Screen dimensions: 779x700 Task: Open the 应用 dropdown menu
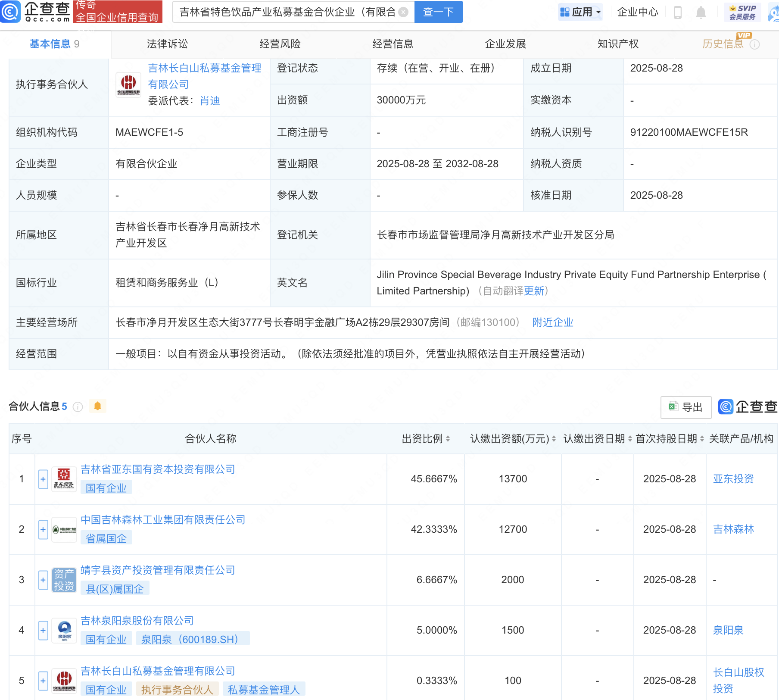pos(580,12)
